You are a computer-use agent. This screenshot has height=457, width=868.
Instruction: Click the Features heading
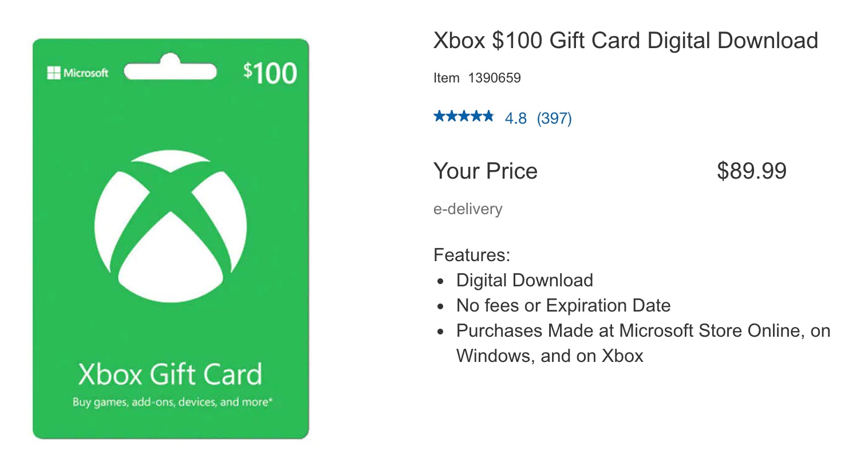pyautogui.click(x=472, y=254)
